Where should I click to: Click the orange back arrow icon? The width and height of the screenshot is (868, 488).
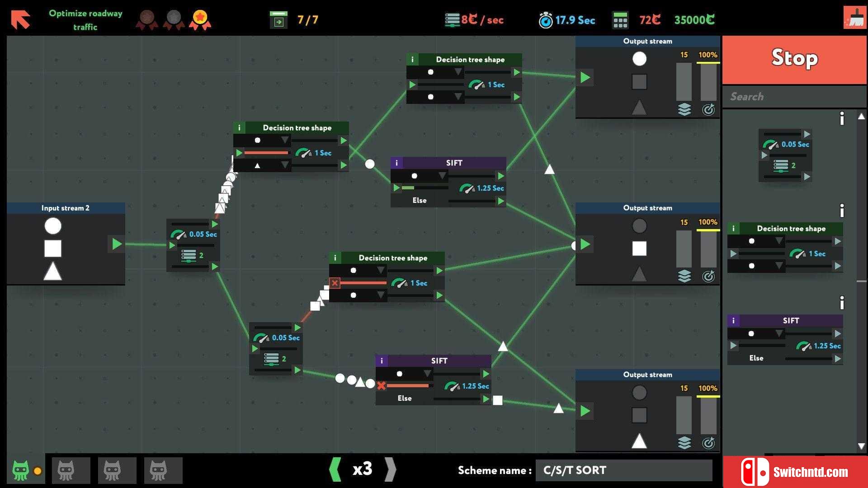(x=21, y=19)
